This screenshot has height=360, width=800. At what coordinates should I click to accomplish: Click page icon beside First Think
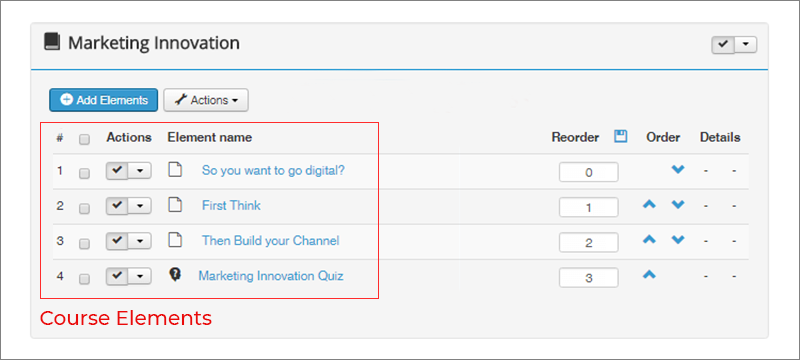point(175,205)
